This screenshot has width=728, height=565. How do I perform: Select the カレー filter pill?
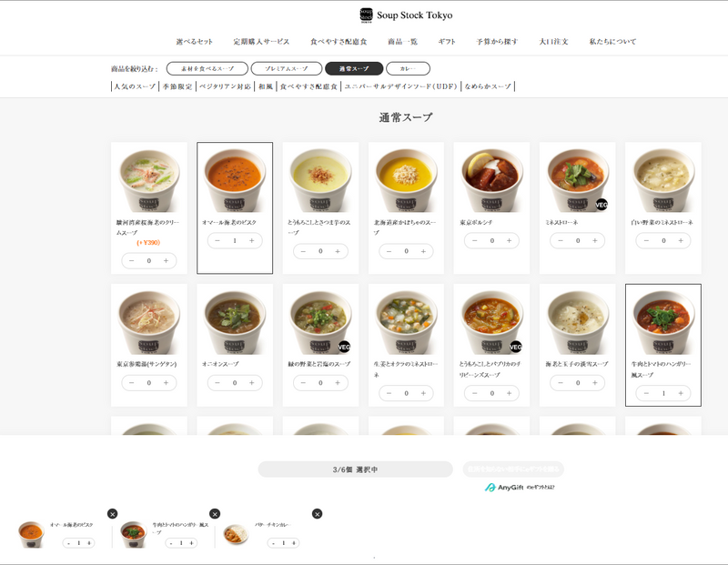[x=408, y=69]
